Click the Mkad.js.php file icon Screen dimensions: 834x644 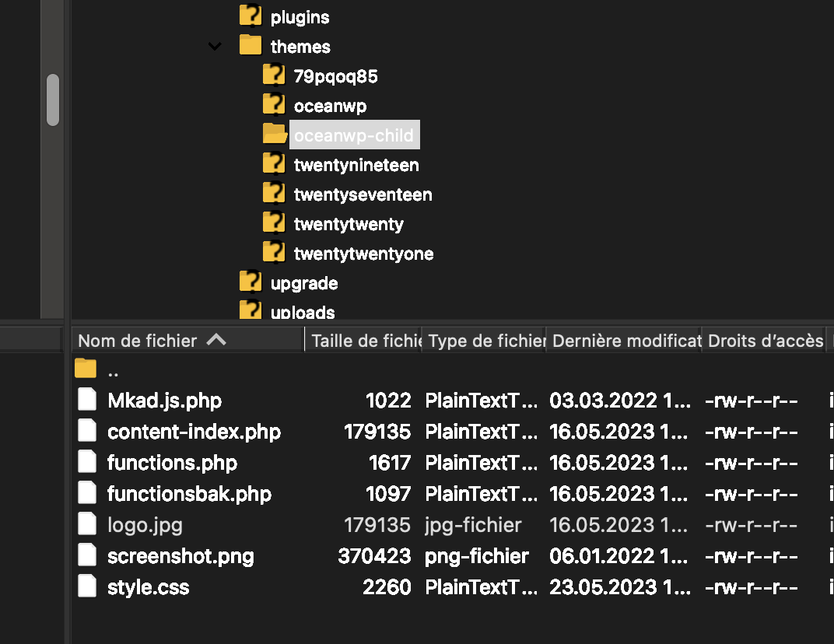point(87,401)
